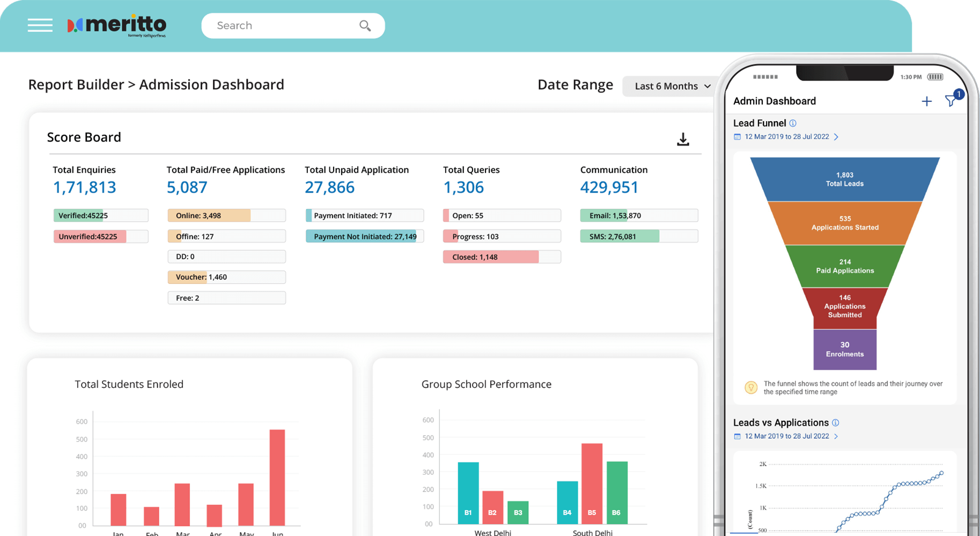Image resolution: width=980 pixels, height=536 pixels.
Task: Click the DD: 0 bar
Action: tap(226, 256)
